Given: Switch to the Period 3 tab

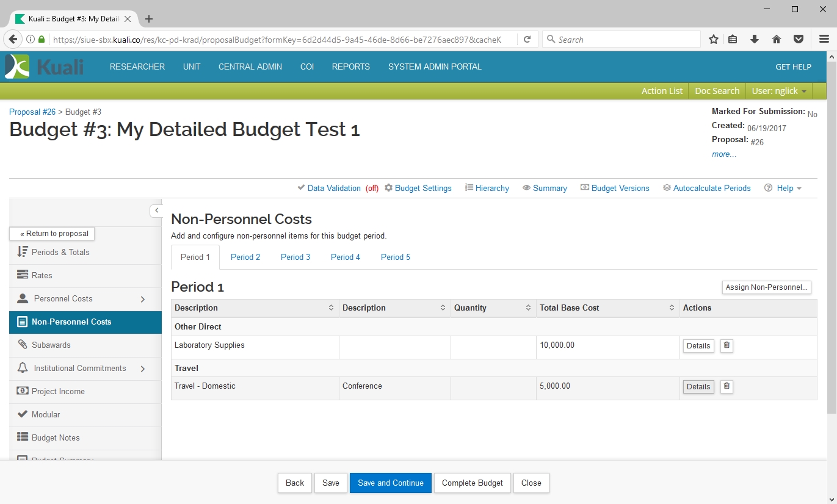Looking at the screenshot, I should [295, 257].
